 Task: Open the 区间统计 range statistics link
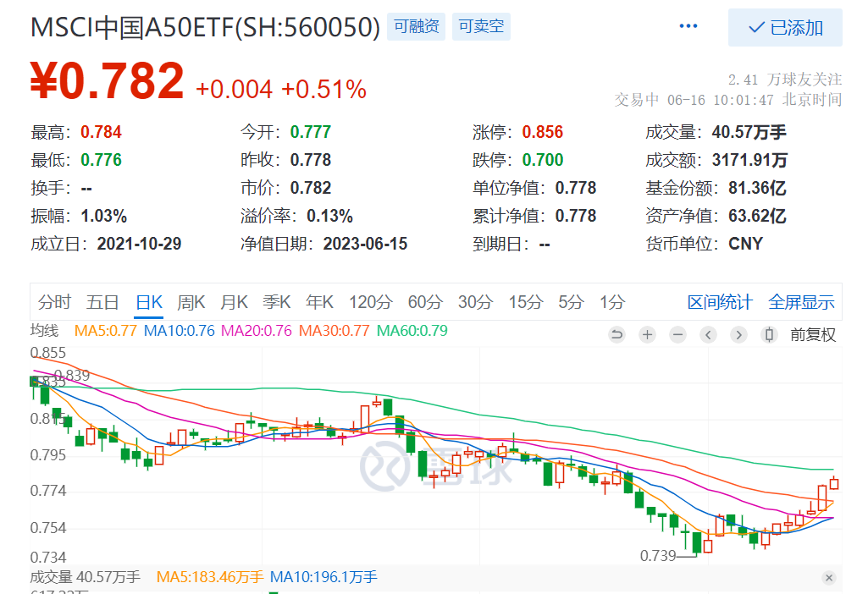pyautogui.click(x=720, y=302)
